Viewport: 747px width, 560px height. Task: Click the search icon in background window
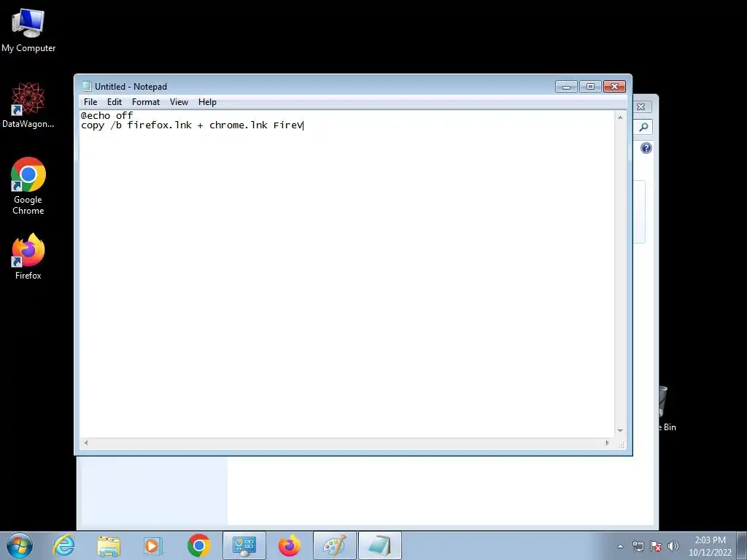(643, 127)
